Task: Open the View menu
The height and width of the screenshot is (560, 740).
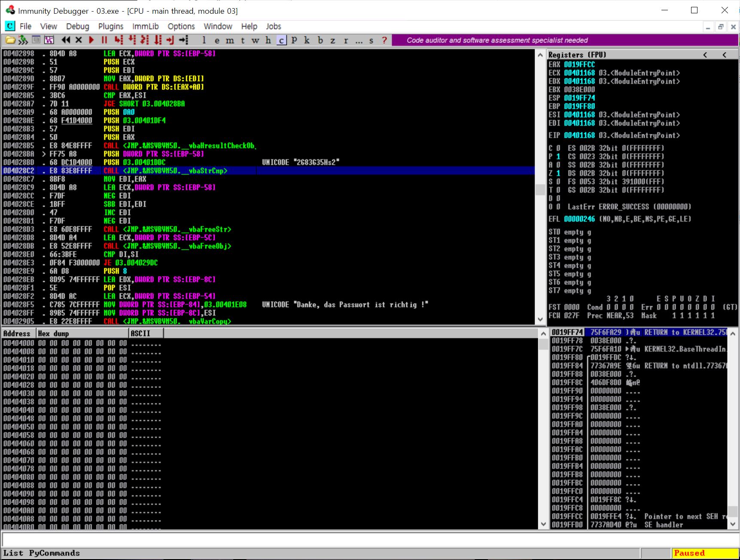Action: point(49,26)
